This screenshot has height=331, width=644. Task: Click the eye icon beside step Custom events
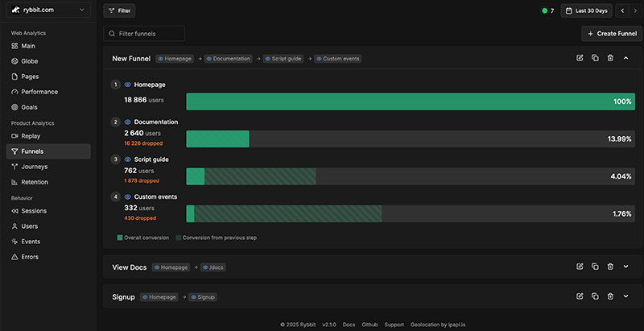128,197
